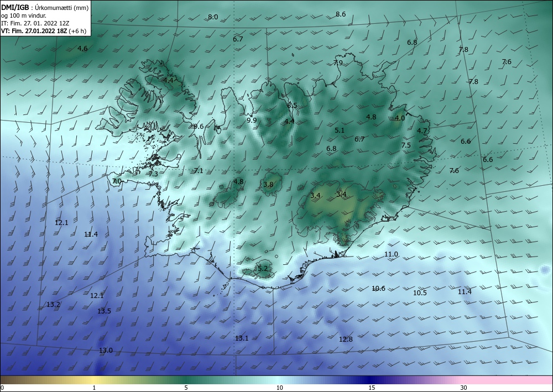Click the 7.0 value label
Screen dimensions: 553x392
117,181
